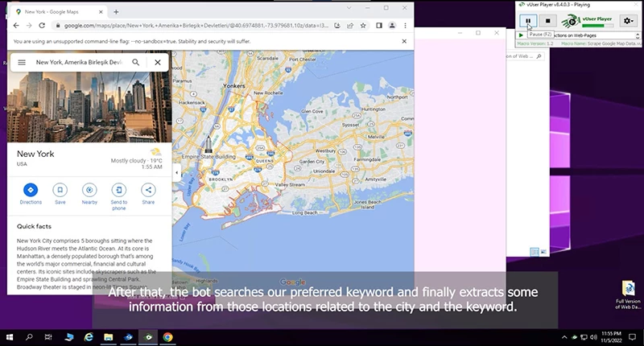Open vUser Player settings gear dropdown

point(628,21)
